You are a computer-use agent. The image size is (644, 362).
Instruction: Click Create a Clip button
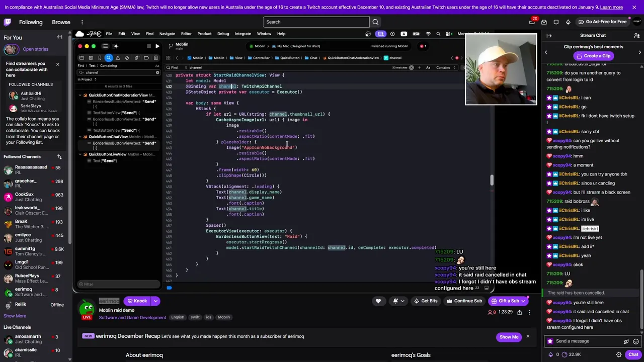coord(593,56)
